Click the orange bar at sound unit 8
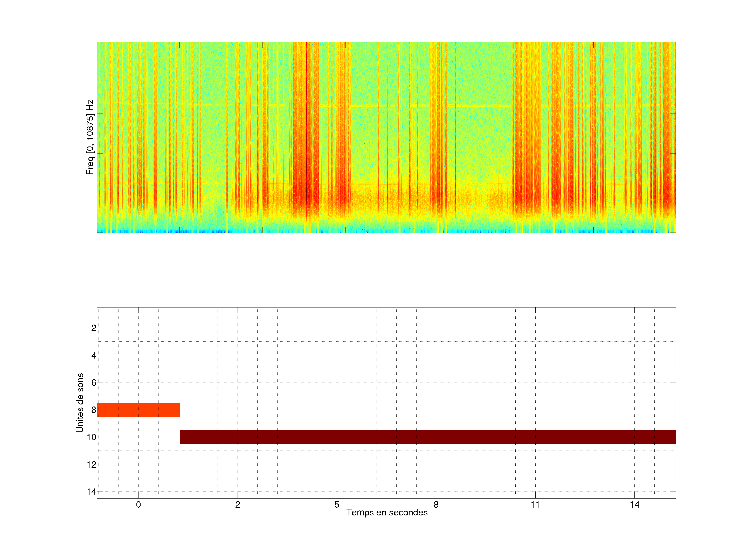This screenshot has width=747, height=560. 138,409
